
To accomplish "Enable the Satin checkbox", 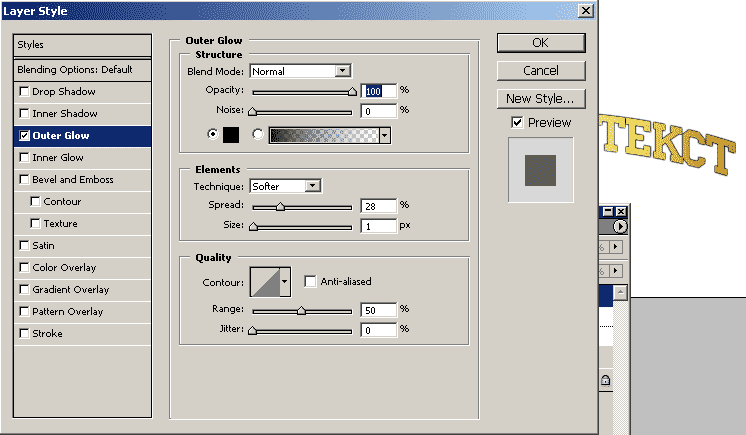I will [24, 245].
